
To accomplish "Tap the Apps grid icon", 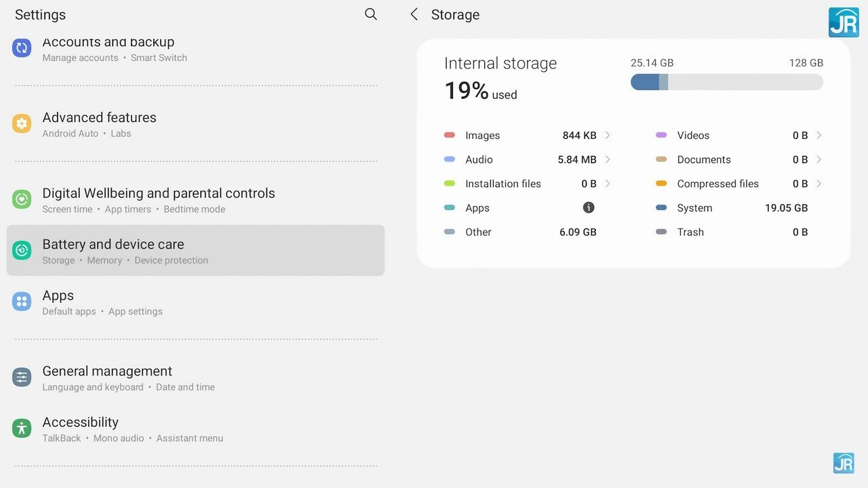I will tap(22, 302).
